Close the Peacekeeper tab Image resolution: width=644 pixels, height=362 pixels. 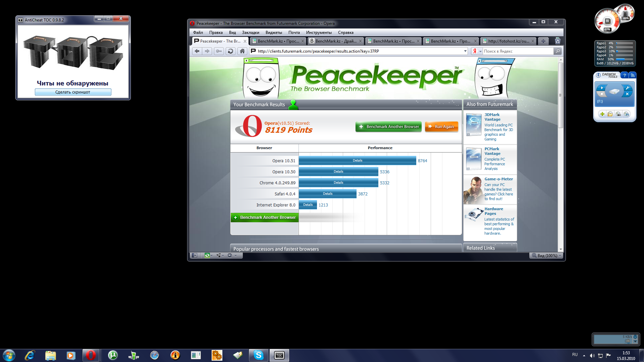click(245, 41)
